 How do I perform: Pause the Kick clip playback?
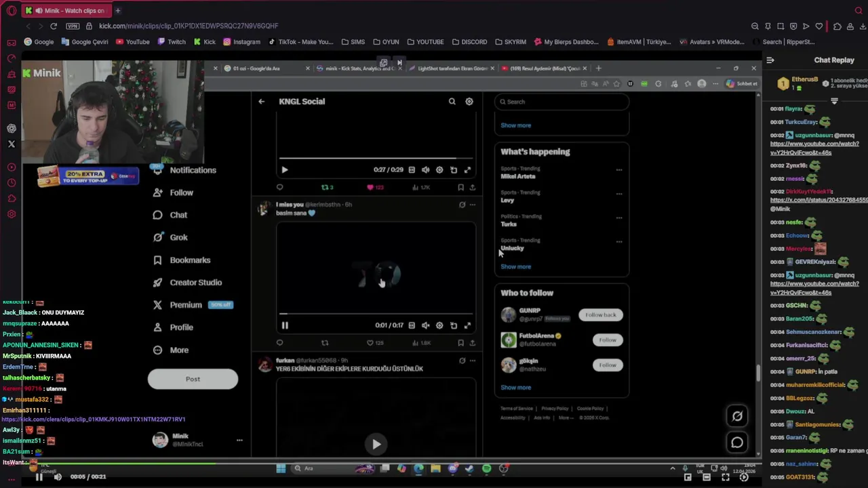[39, 477]
